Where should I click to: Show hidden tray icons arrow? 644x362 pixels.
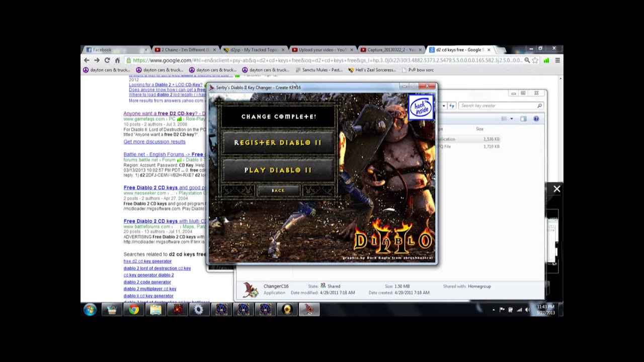[x=493, y=310]
